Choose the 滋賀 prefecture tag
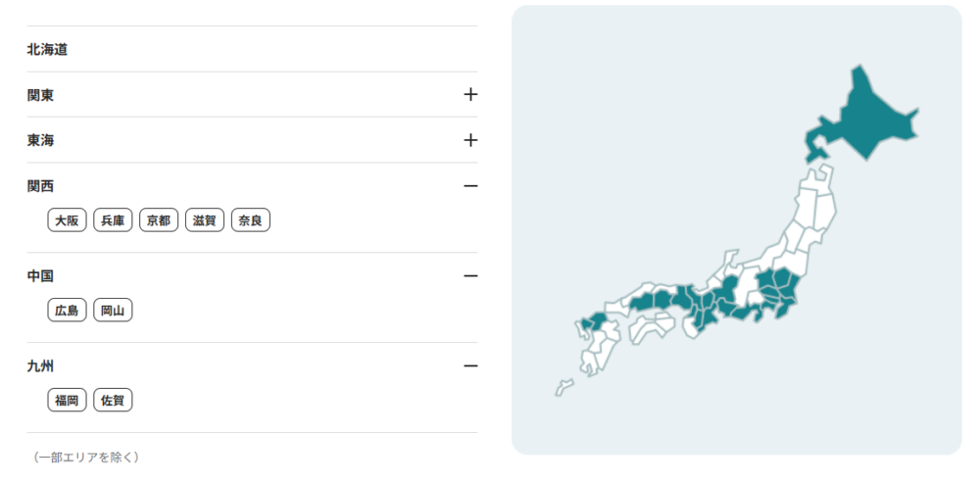The width and height of the screenshot is (980, 483). tap(205, 220)
